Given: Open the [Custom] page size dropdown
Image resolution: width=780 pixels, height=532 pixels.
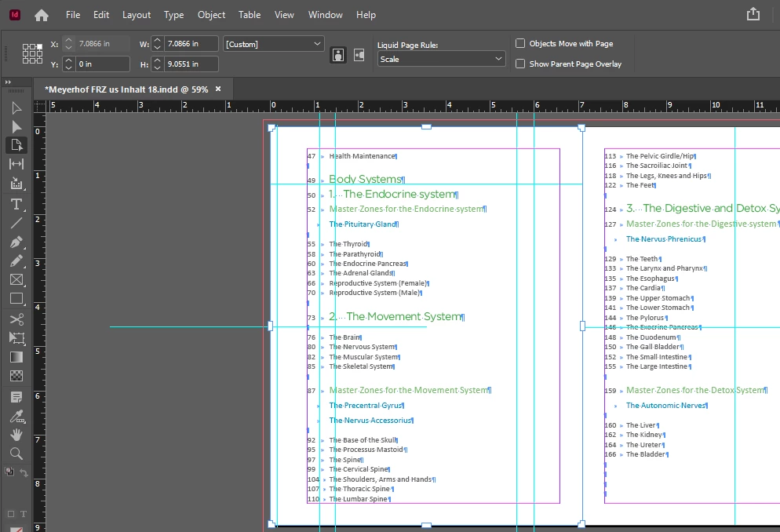Looking at the screenshot, I should 274,44.
